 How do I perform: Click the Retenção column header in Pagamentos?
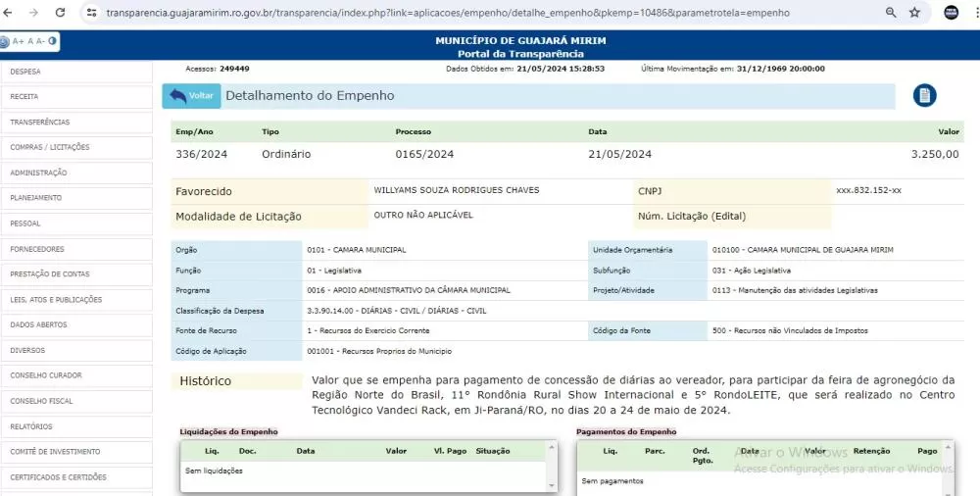(x=871, y=450)
